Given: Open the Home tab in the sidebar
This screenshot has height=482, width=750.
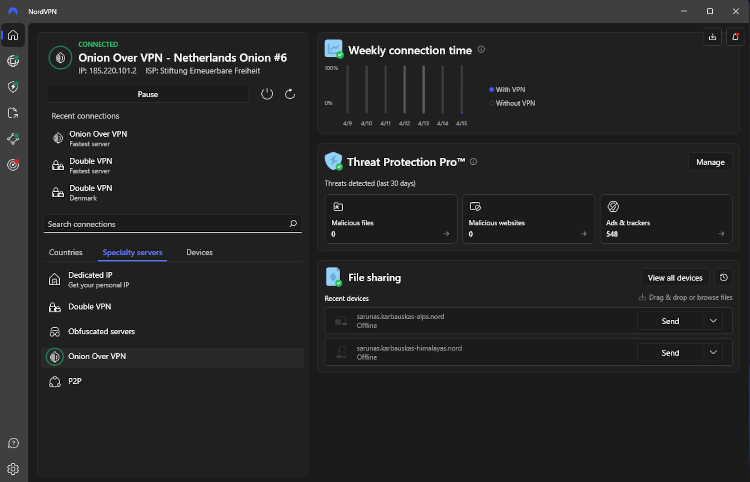Looking at the screenshot, I should click(x=13, y=35).
